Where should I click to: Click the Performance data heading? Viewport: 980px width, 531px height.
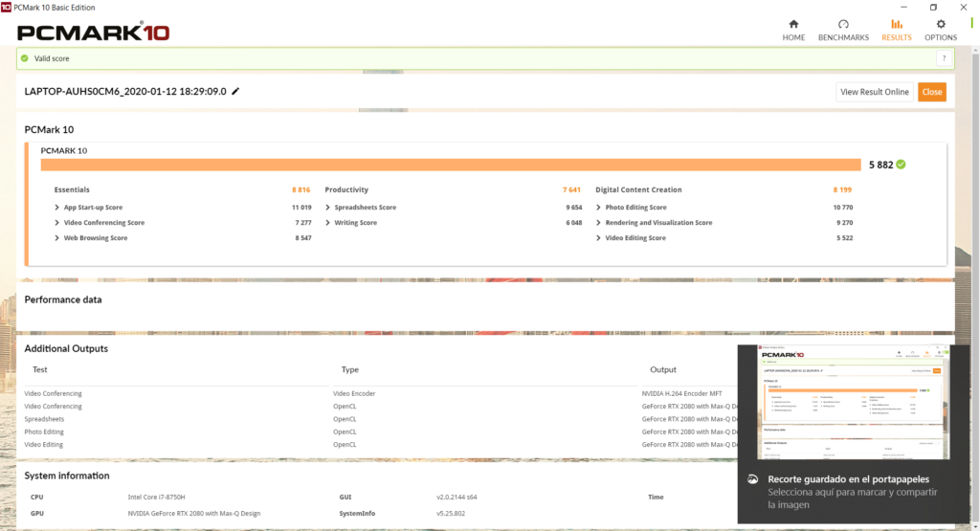click(63, 299)
